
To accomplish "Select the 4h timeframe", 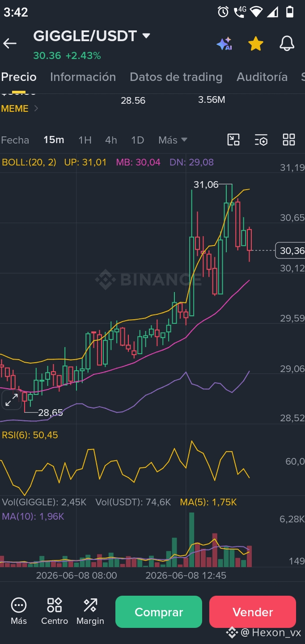I will point(111,140).
